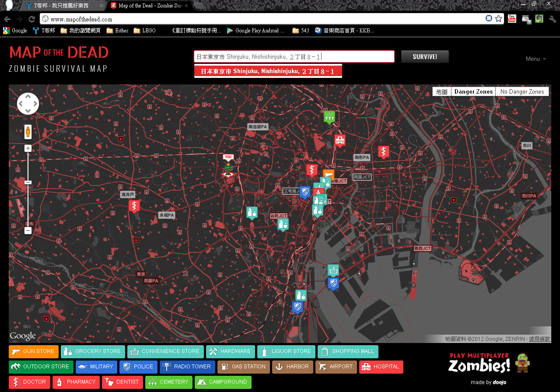Select the Shinjuku address suggestion

tap(268, 70)
